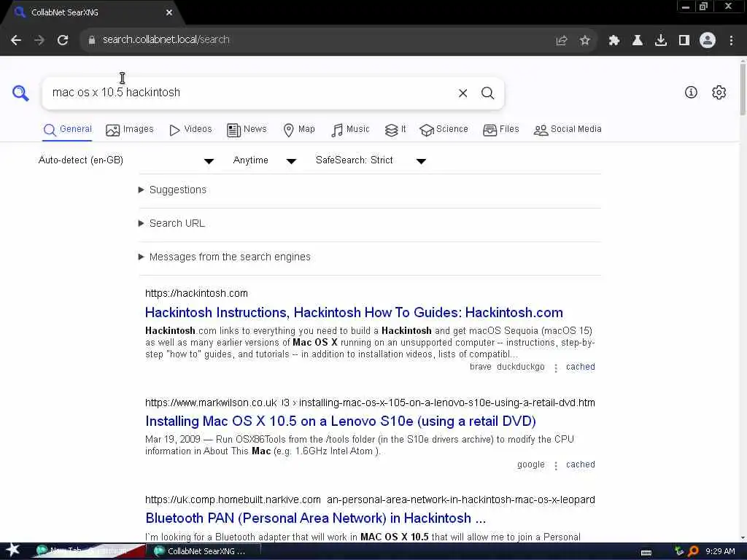Open the Bluetooth PAN in Hackintosh result link
This screenshot has height=560, width=747.
tap(315, 518)
